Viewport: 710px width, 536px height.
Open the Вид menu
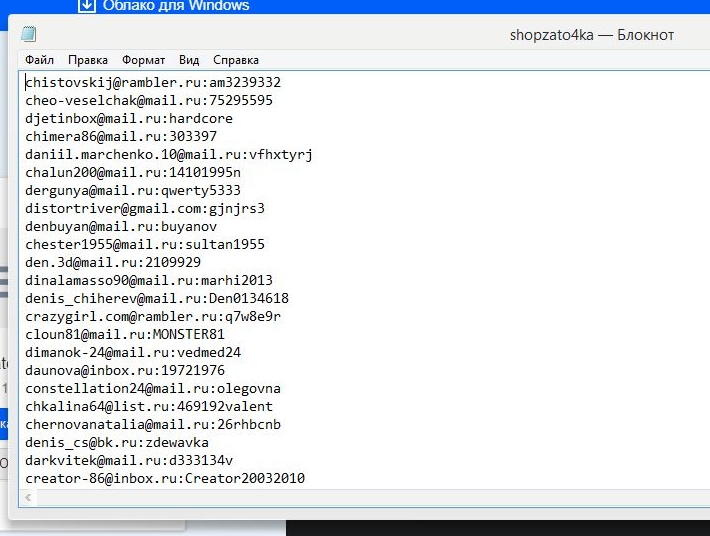click(189, 60)
